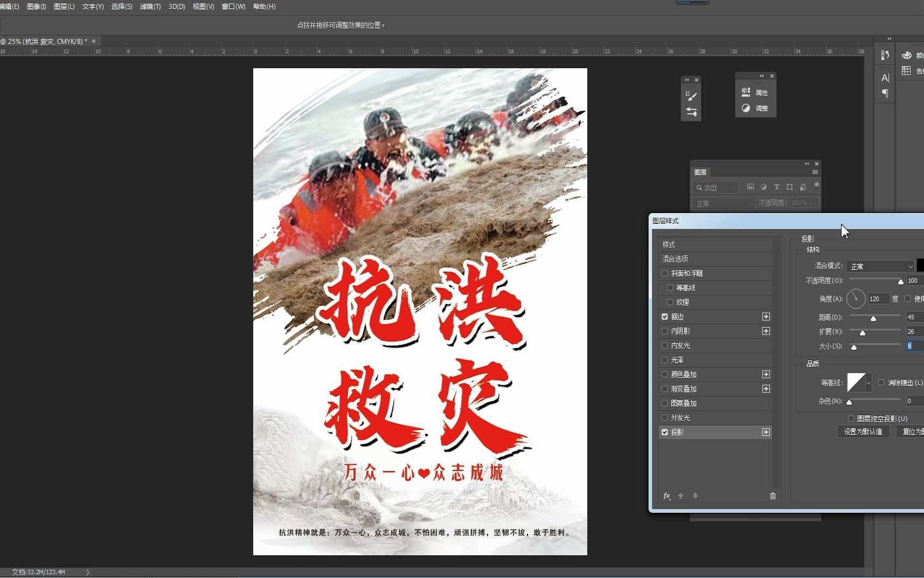Open the Paragraph panel icon
The width and height of the screenshot is (924, 578).
[885, 93]
